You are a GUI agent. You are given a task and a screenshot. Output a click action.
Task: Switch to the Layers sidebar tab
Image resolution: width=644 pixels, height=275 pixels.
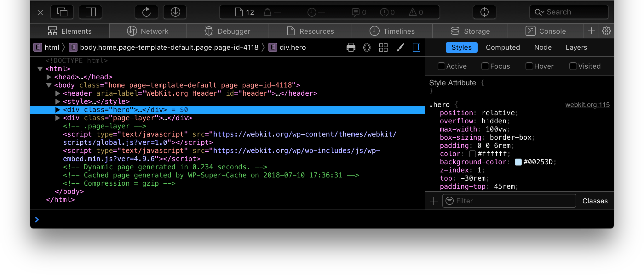(576, 48)
